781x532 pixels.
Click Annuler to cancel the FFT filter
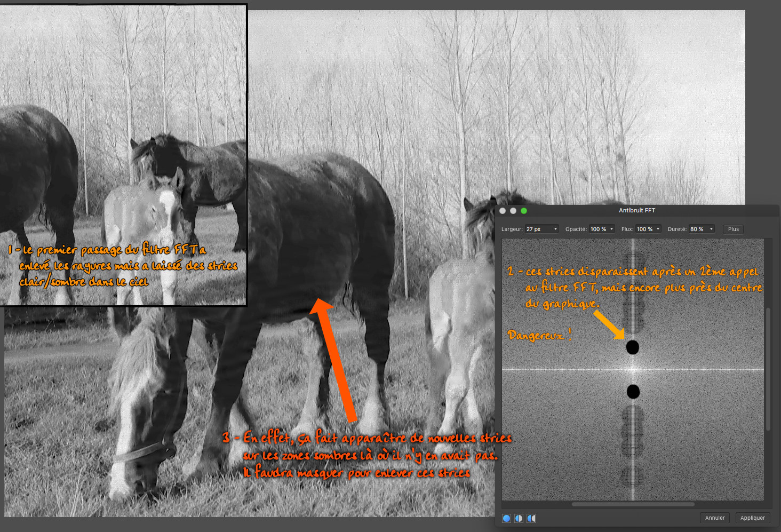click(715, 518)
